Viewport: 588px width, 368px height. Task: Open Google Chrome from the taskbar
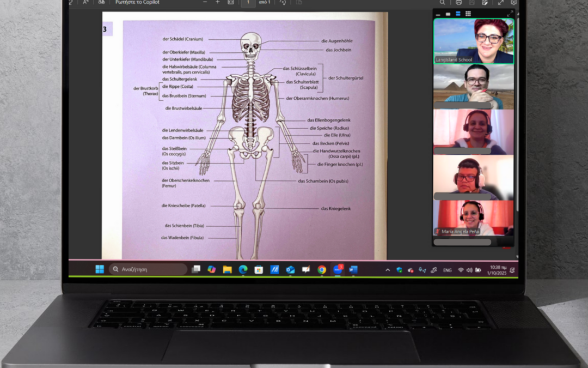tap(322, 269)
